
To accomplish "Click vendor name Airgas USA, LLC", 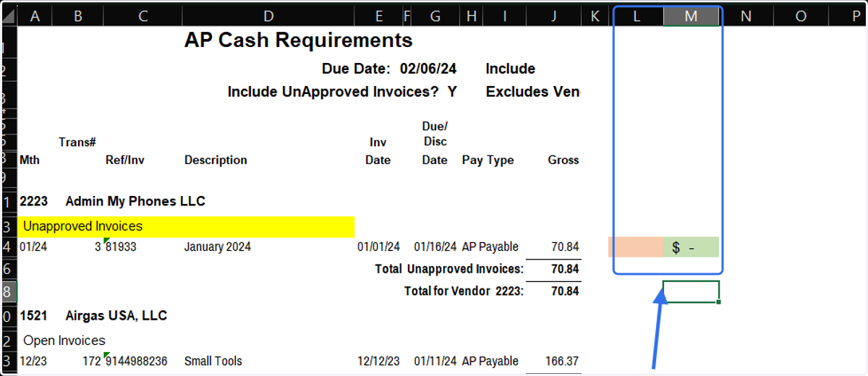I will (x=116, y=315).
